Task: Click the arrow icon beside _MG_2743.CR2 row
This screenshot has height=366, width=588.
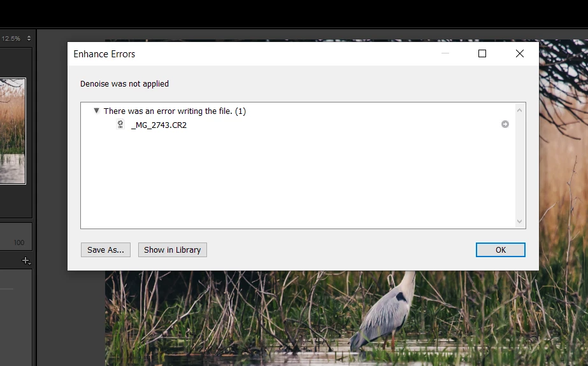Action: (505, 124)
